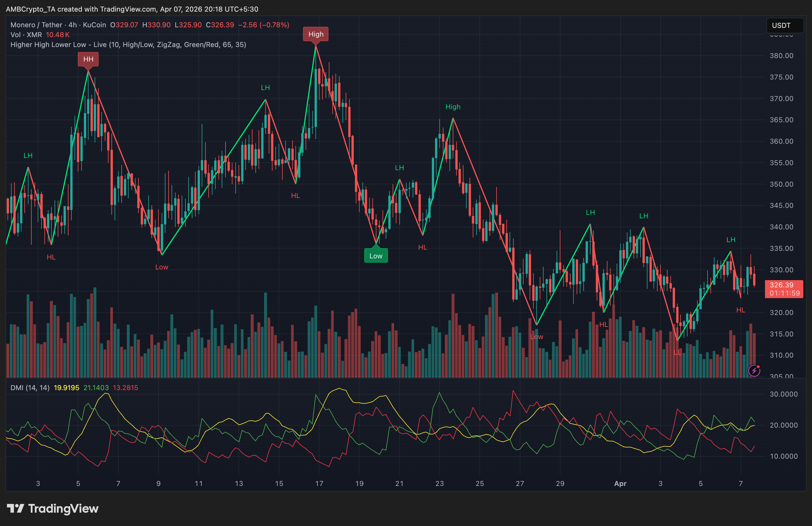
Task: Click the 17 date label on time axis
Action: [x=319, y=483]
